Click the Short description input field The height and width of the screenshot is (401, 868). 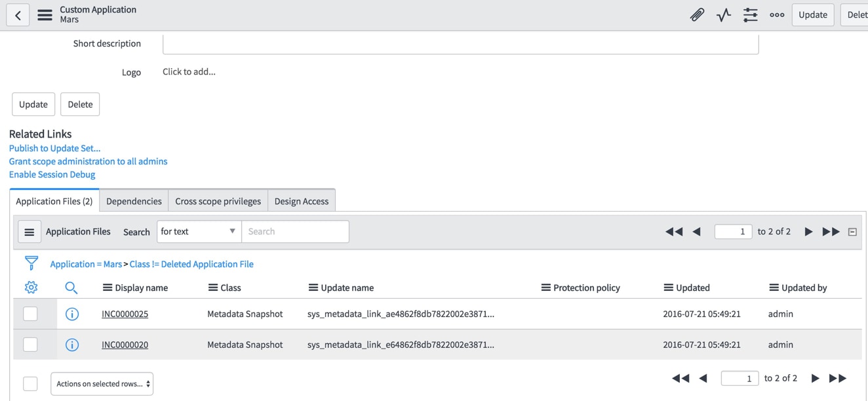pos(460,44)
